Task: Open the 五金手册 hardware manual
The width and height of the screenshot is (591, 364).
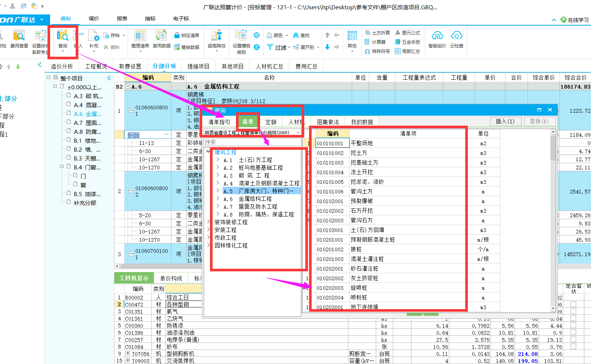Action: point(407,42)
